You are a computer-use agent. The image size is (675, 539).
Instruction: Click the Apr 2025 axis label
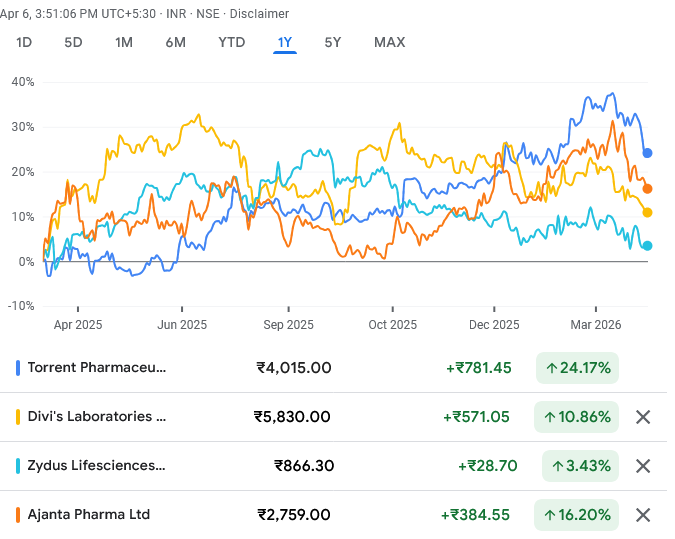(x=78, y=325)
